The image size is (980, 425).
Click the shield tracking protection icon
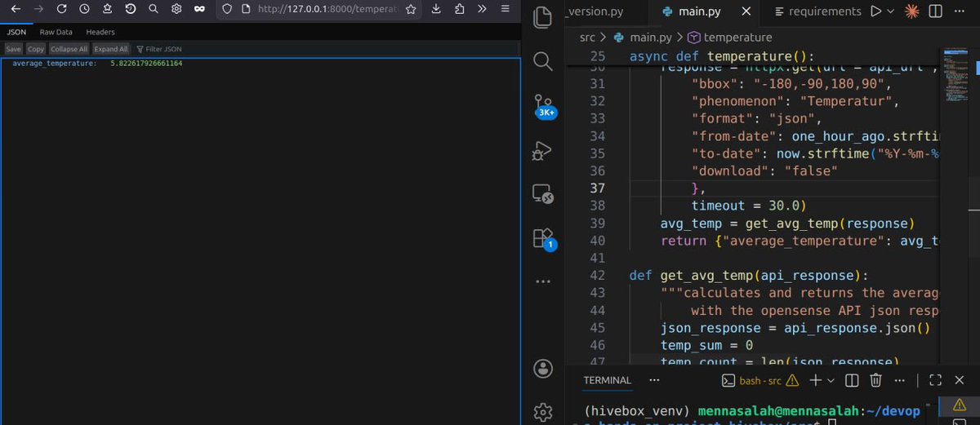[228, 10]
